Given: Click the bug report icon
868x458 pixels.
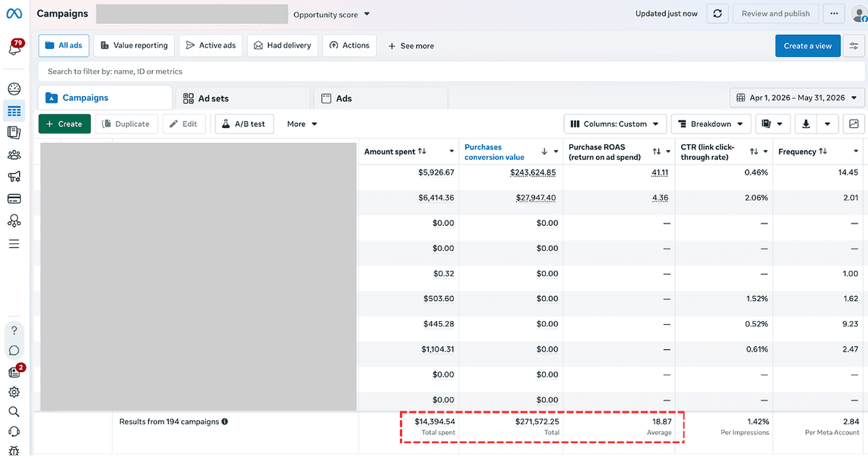Looking at the screenshot, I should point(14,451).
